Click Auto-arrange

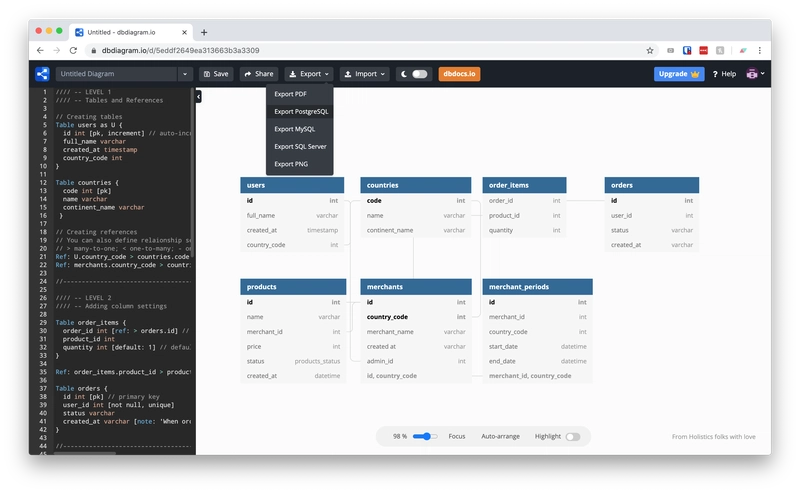coord(501,436)
